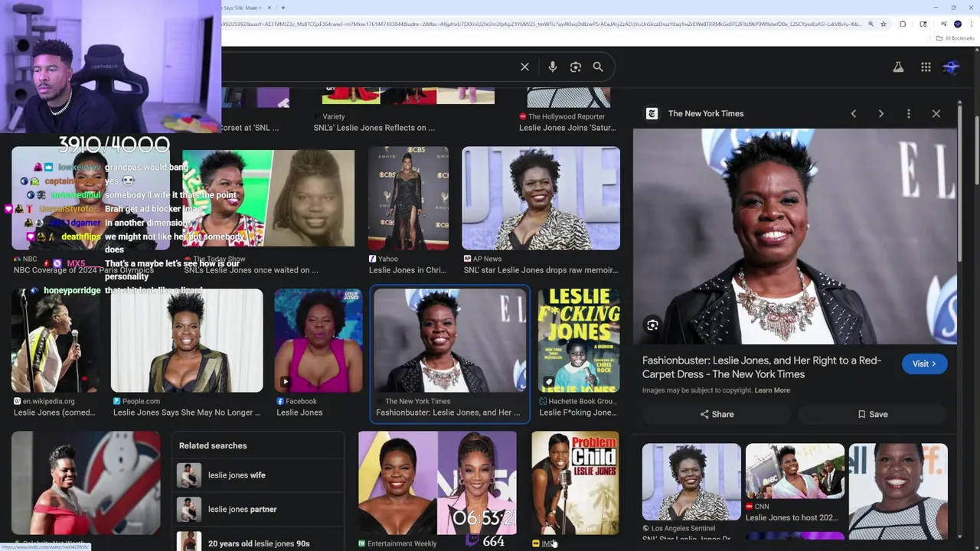Show previous image in preview panel
The width and height of the screenshot is (980, 551).
point(854,113)
